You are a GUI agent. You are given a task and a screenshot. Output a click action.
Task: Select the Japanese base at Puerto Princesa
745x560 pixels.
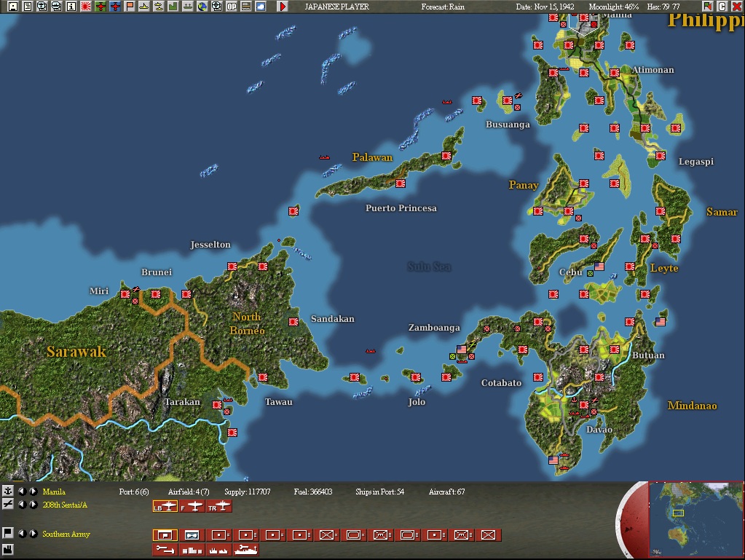400,184
